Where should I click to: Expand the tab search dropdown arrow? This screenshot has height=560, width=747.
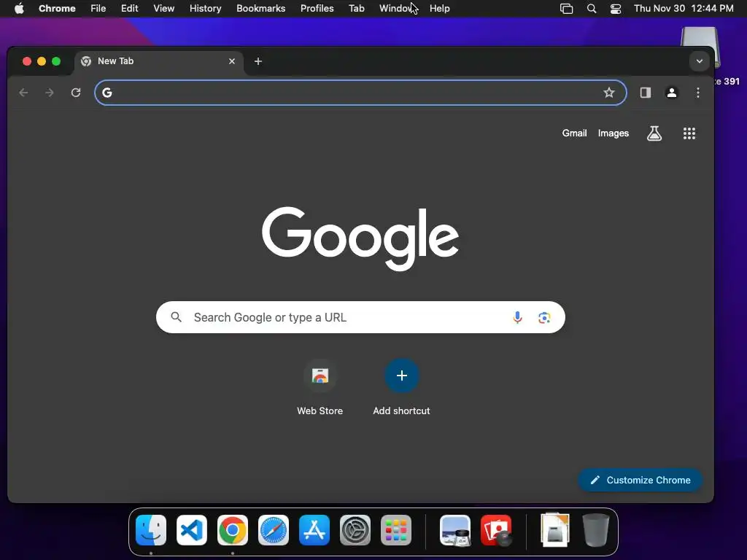click(x=700, y=61)
